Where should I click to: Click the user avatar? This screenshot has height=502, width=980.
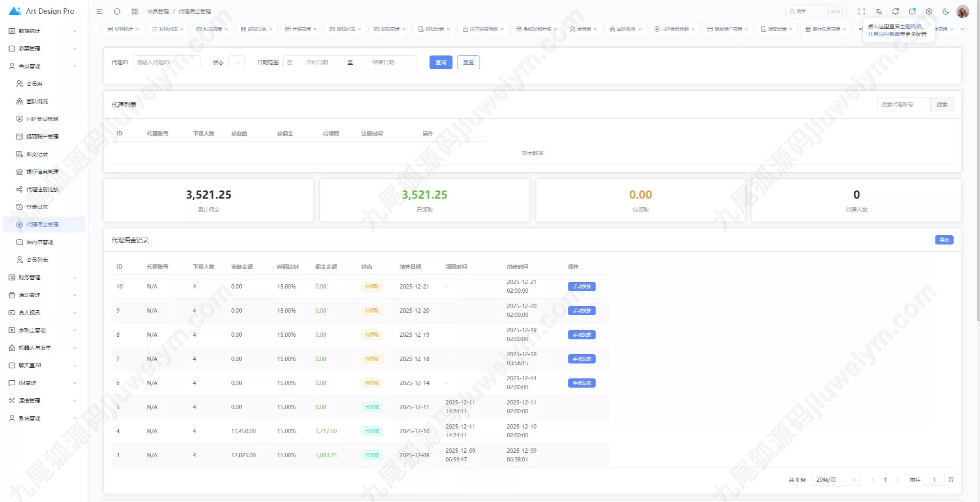coord(962,11)
